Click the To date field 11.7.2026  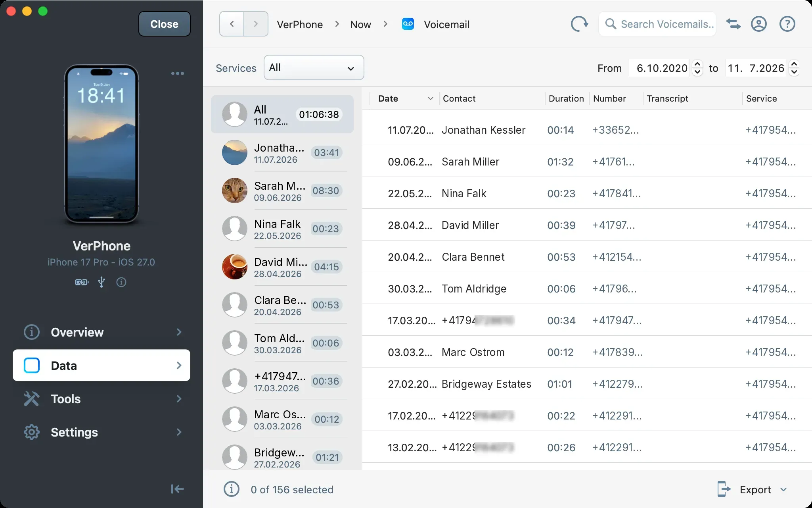click(756, 68)
